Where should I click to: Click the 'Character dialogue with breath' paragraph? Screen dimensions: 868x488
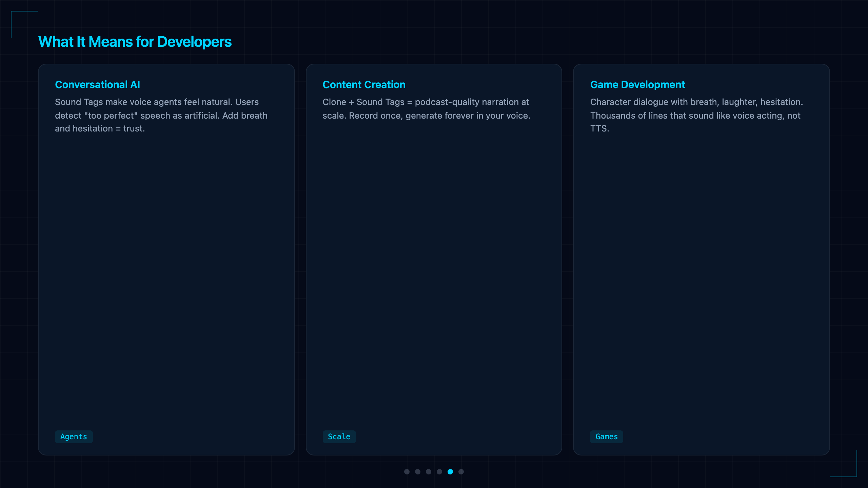tap(696, 115)
